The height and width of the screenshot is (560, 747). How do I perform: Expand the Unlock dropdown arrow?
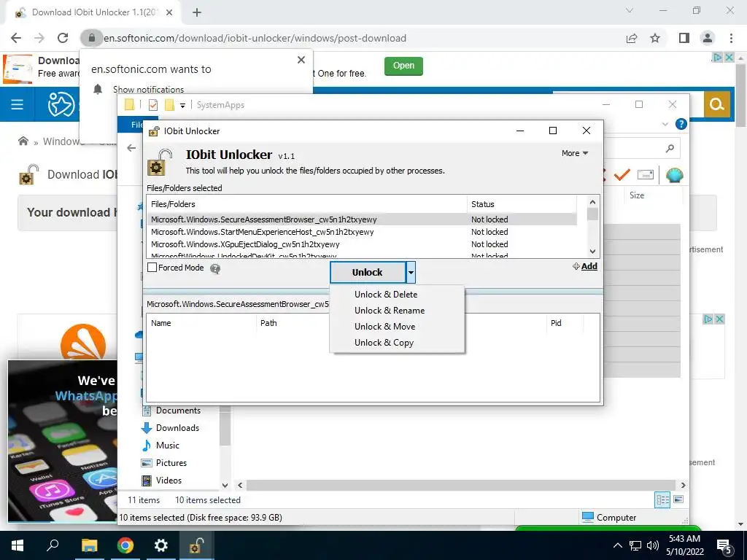[411, 273]
